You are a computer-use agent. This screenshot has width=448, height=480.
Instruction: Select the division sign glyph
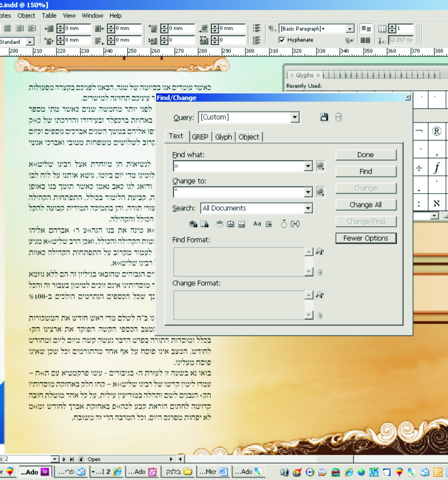pos(420,168)
